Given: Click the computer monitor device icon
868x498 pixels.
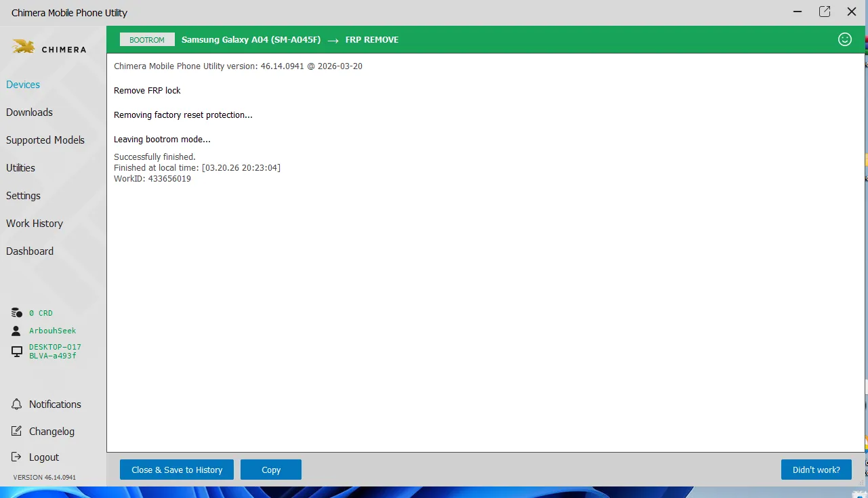Looking at the screenshot, I should point(17,352).
